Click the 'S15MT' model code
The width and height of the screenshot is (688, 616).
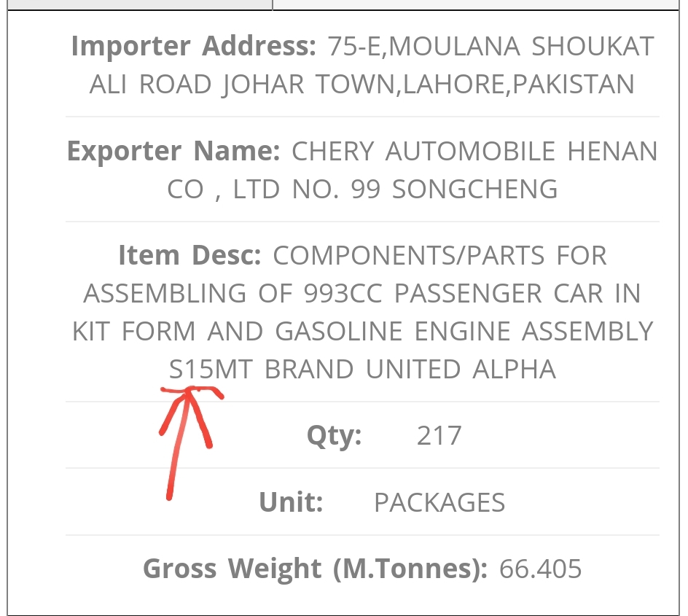click(211, 369)
